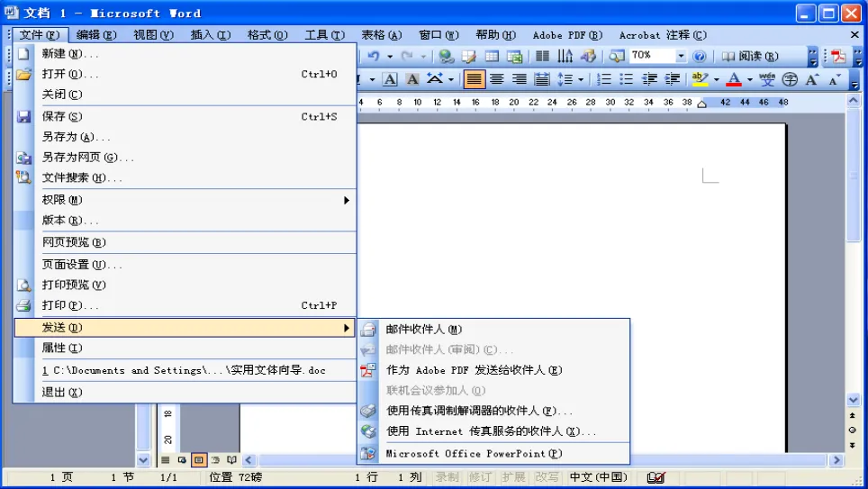Decrease indent using toolbar icon
This screenshot has width=868, height=489.
click(x=649, y=79)
